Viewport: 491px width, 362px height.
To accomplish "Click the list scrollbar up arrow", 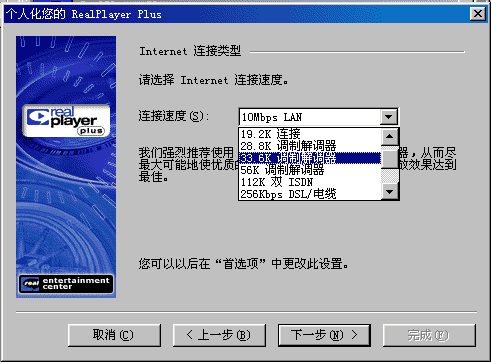I will click(389, 136).
